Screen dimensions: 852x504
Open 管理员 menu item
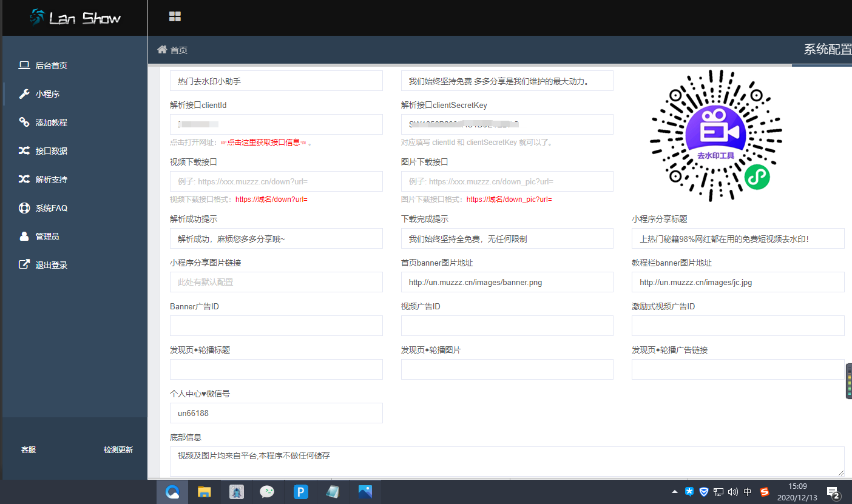point(47,237)
